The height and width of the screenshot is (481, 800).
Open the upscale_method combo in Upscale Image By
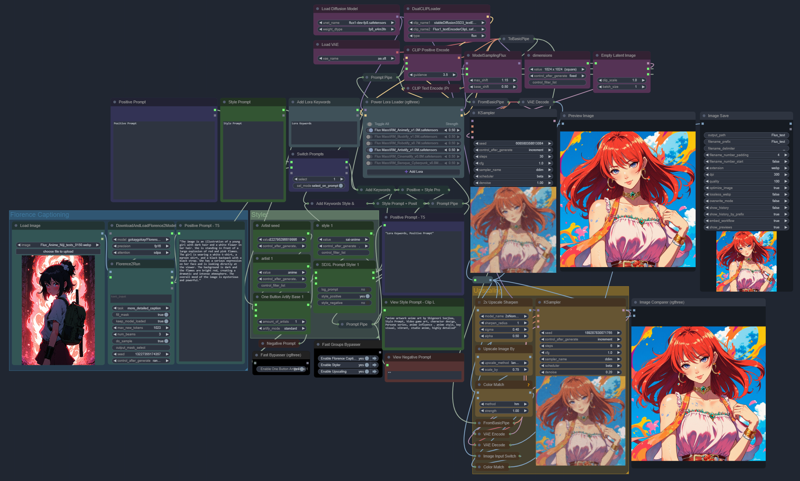coord(504,363)
